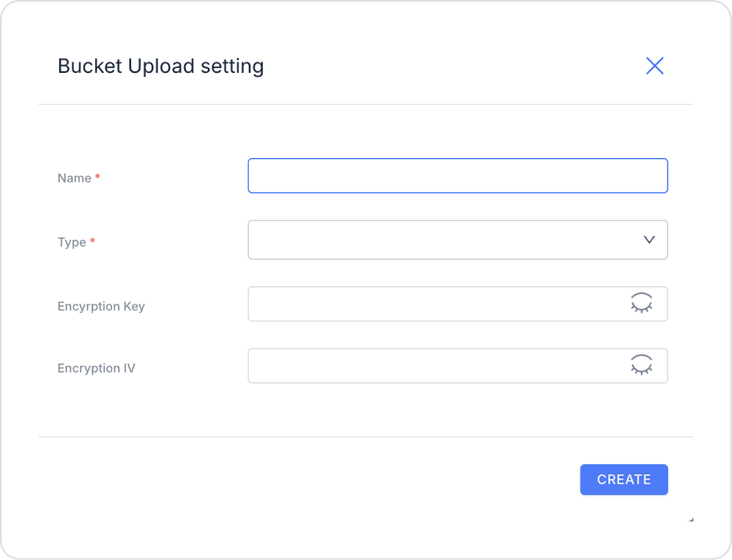
Task: Click the chevron arrow in Type field
Action: pos(649,239)
